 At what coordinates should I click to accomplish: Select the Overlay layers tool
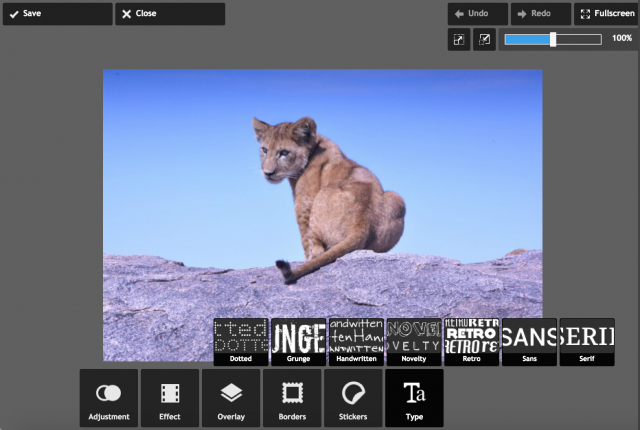point(231,398)
